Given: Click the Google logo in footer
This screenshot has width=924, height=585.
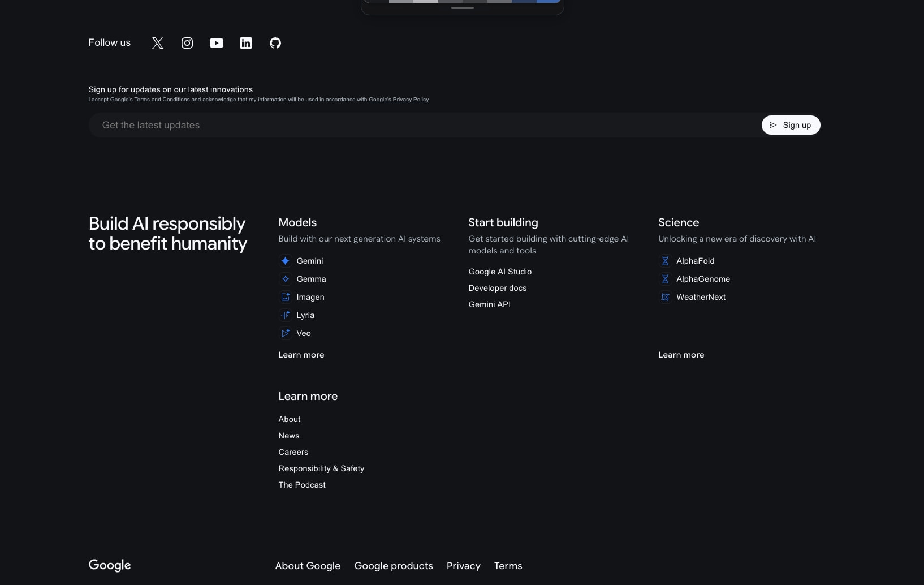Looking at the screenshot, I should [x=110, y=565].
